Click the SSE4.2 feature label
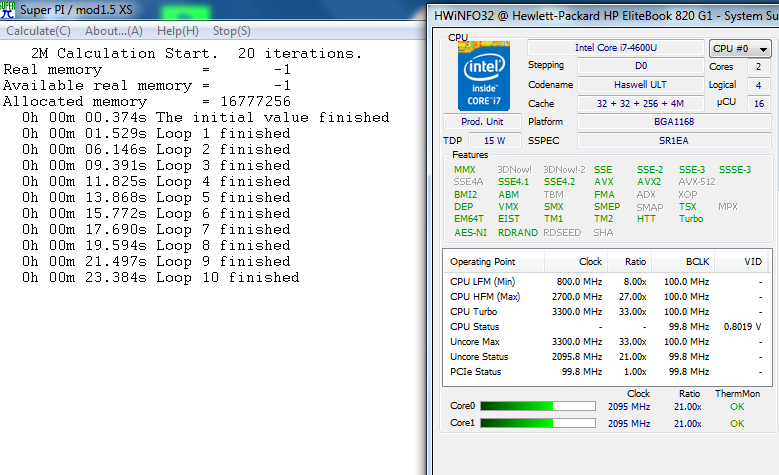 559,182
